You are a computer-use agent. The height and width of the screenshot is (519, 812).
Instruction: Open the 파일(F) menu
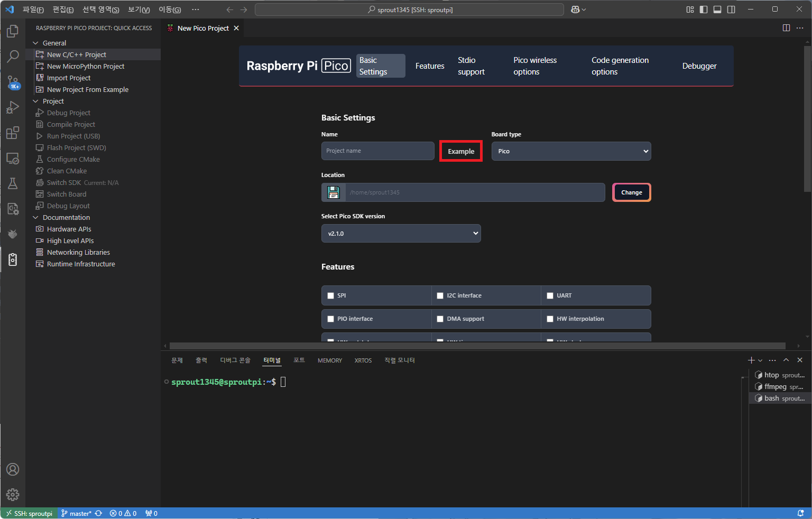pyautogui.click(x=33, y=10)
